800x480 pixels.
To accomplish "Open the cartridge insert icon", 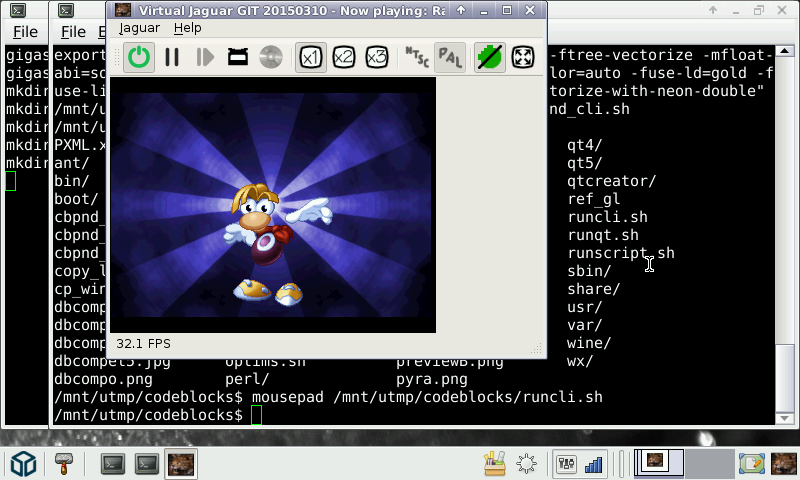I will [238, 57].
